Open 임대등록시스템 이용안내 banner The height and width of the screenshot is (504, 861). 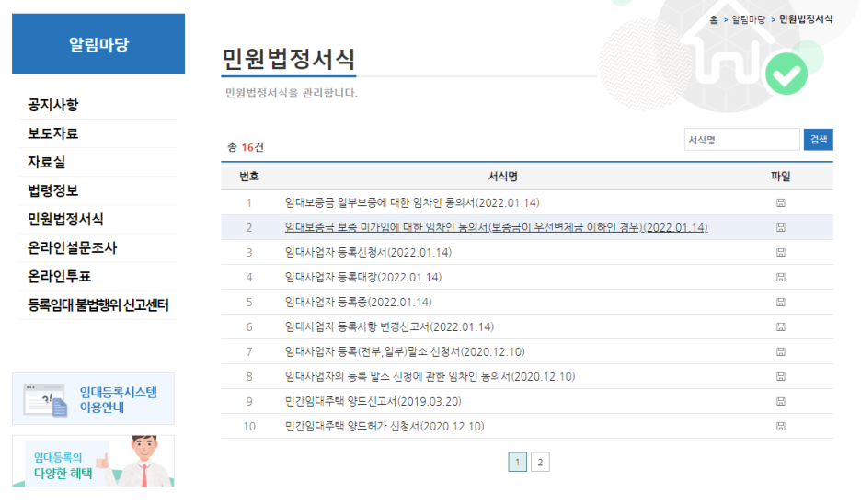93,398
